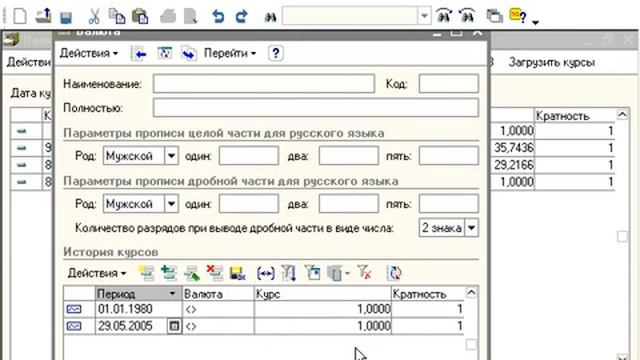Save using the floppy disk icon
The width and height of the screenshot is (640, 360).
point(66,17)
